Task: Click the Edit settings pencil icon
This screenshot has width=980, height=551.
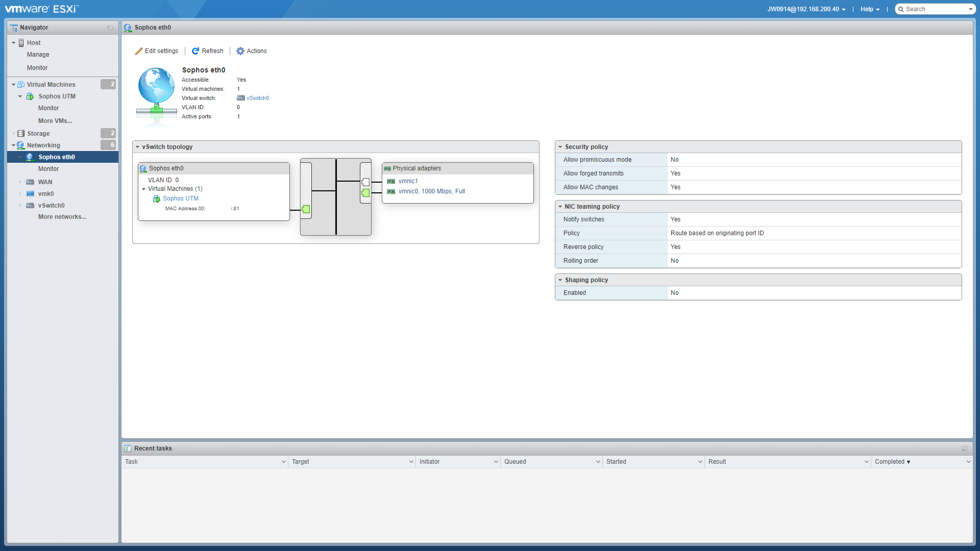Action: tap(139, 51)
